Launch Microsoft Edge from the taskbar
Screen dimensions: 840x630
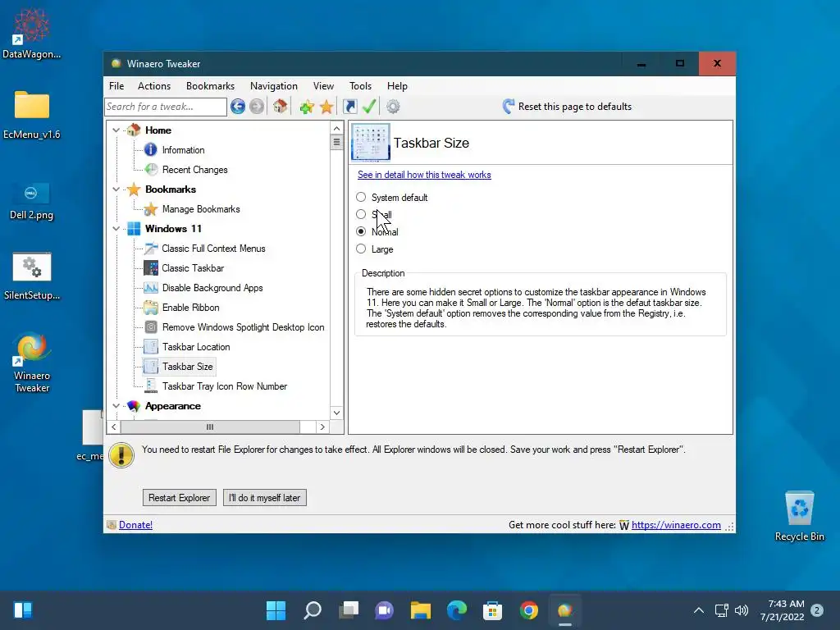click(x=456, y=610)
